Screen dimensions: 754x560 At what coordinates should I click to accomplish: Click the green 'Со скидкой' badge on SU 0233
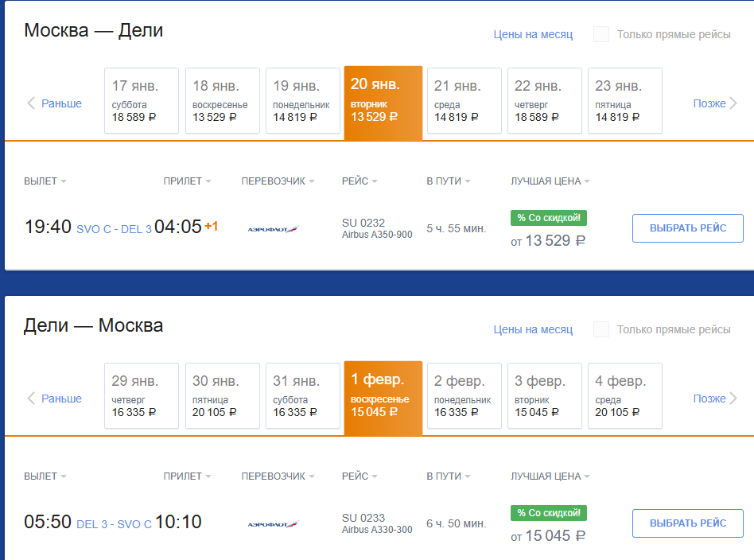coord(549,513)
